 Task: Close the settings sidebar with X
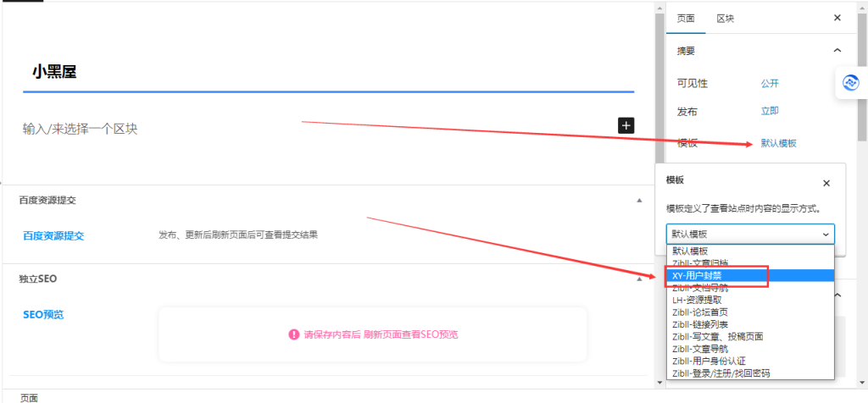click(837, 19)
